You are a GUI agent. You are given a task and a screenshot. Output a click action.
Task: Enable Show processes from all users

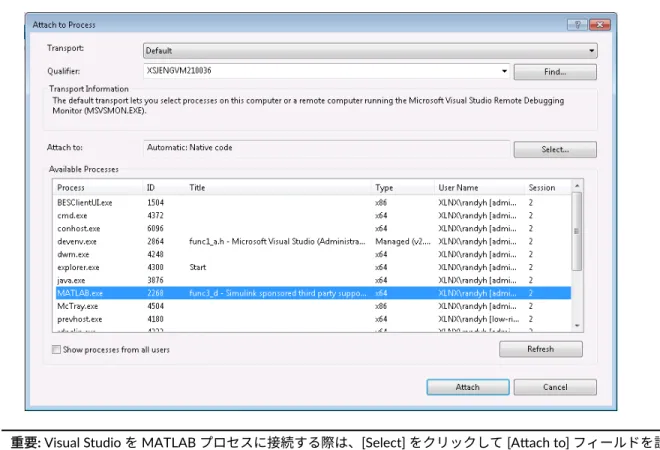coord(56,349)
